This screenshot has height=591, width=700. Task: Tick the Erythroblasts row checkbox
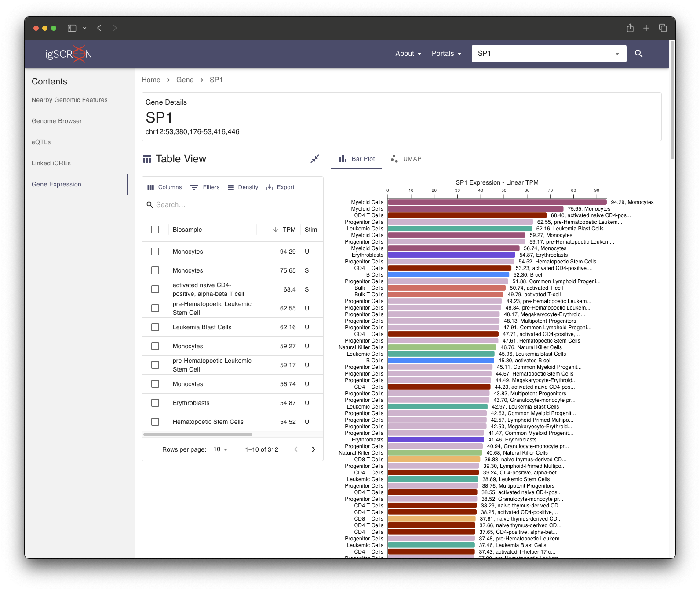pyautogui.click(x=155, y=403)
